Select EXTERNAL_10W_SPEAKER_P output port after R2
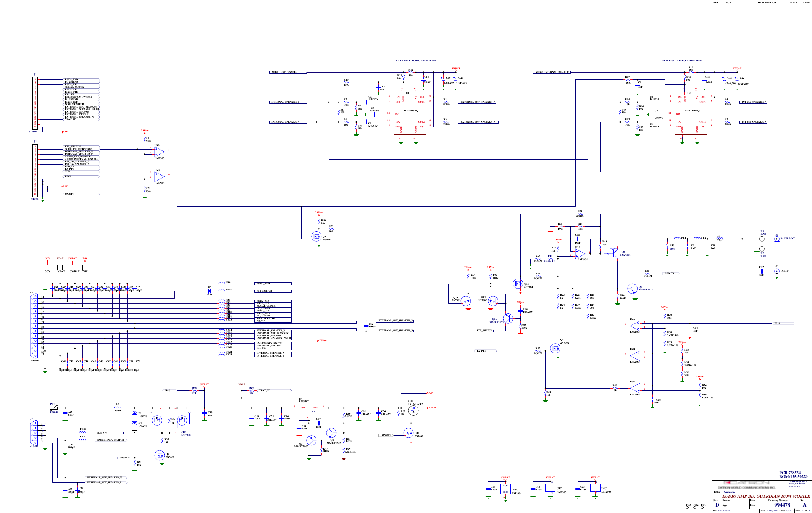The width and height of the screenshot is (812, 513). click(477, 102)
